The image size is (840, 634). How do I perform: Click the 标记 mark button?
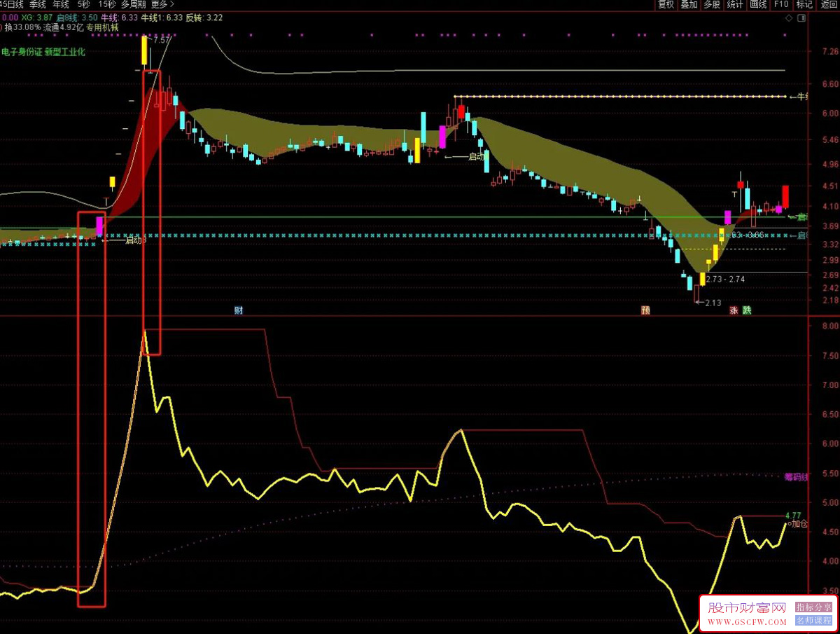[804, 4]
